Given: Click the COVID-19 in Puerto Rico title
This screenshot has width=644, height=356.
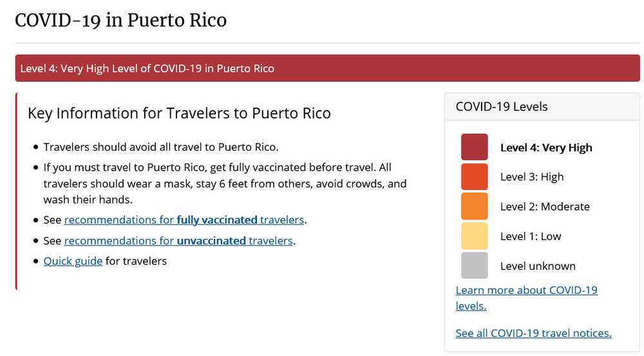Looking at the screenshot, I should (121, 20).
